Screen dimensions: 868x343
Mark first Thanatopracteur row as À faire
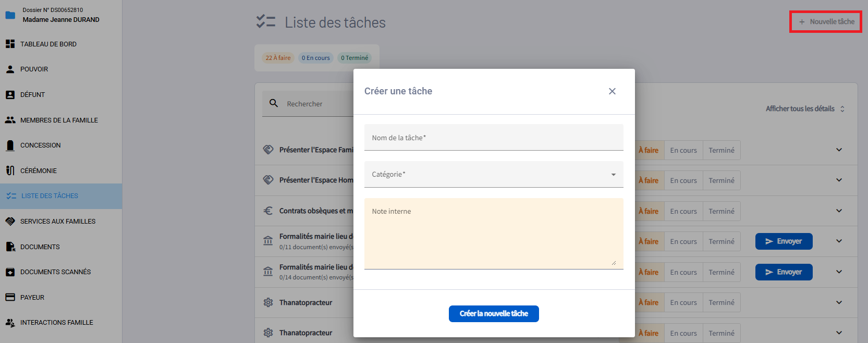[649, 302]
